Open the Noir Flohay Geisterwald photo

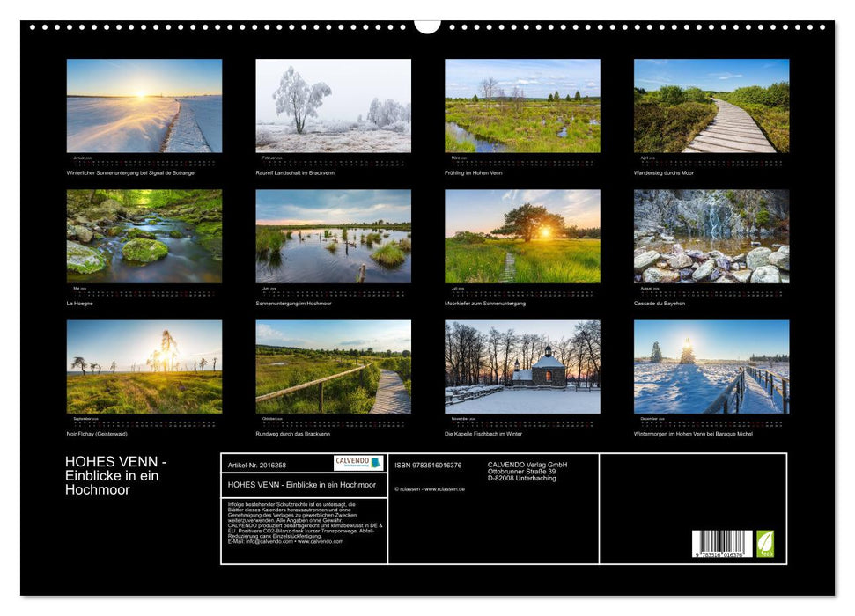144,366
